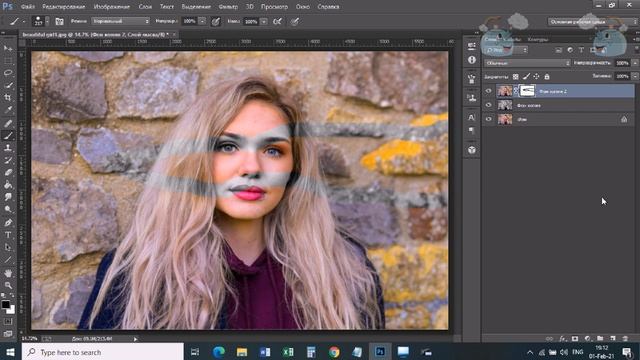Open brush flow slider arrow in options bar
640x360 pixels.
(x=264, y=21)
